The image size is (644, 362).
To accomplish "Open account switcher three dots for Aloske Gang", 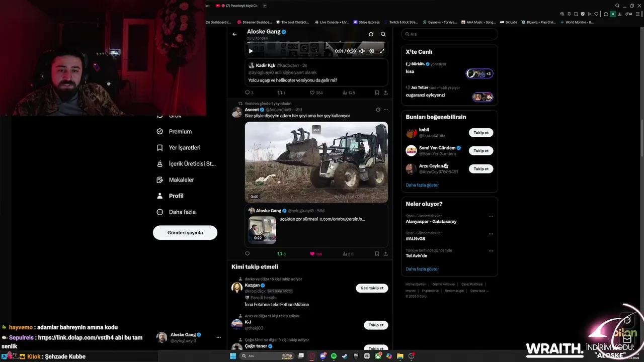I will [218, 337].
